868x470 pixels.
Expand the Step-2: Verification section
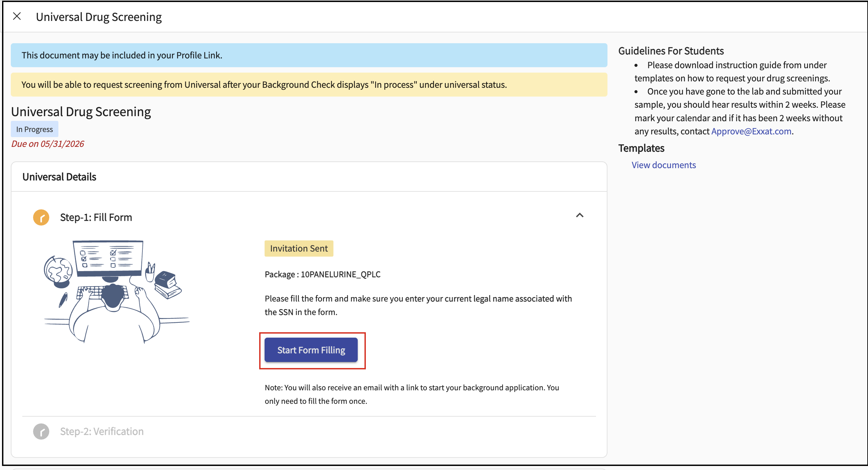[x=102, y=432]
